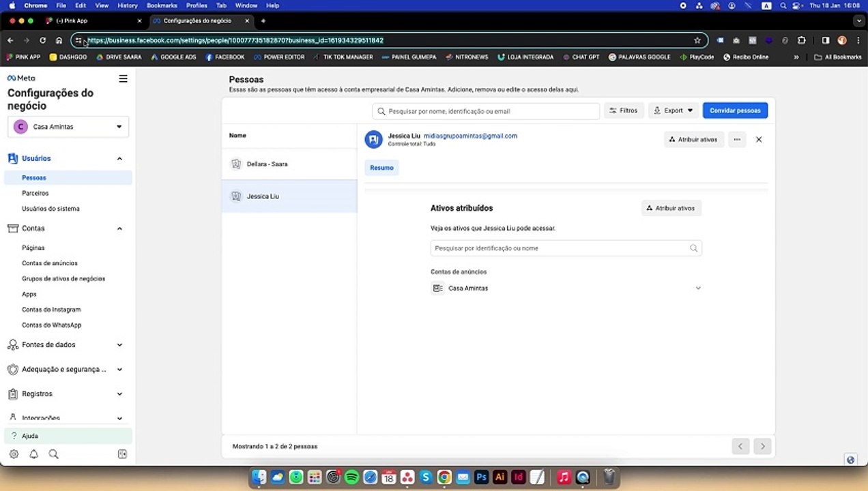This screenshot has height=491, width=868.
Task: Expand Fontes de dados section
Action: tap(119, 345)
